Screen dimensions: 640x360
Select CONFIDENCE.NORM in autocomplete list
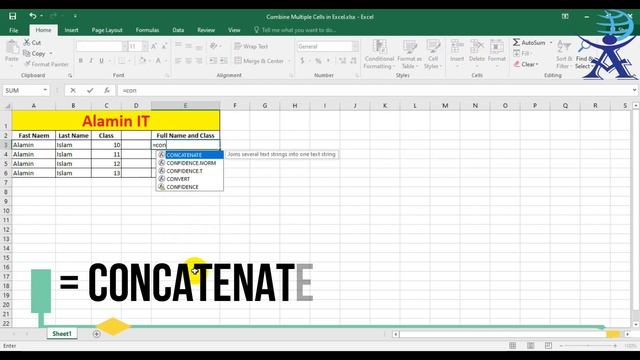pyautogui.click(x=190, y=163)
